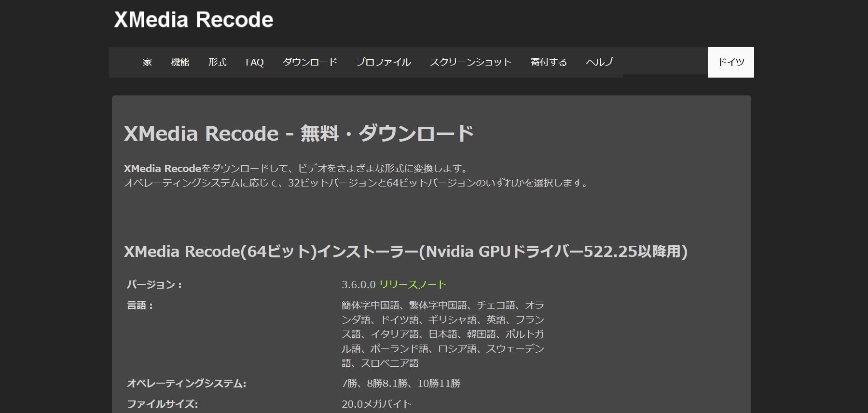This screenshot has height=413, width=868.
Task: Click the XMedia Recode site logo
Action: point(193,20)
